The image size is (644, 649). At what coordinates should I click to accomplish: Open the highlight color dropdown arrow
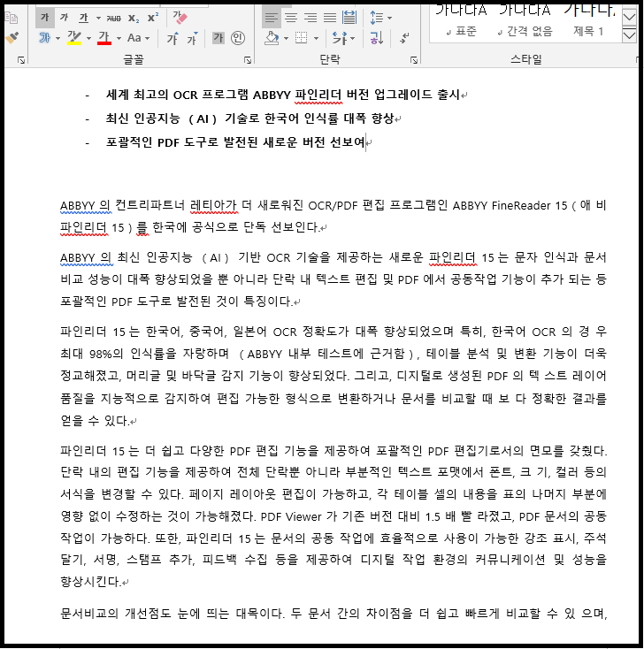point(88,39)
